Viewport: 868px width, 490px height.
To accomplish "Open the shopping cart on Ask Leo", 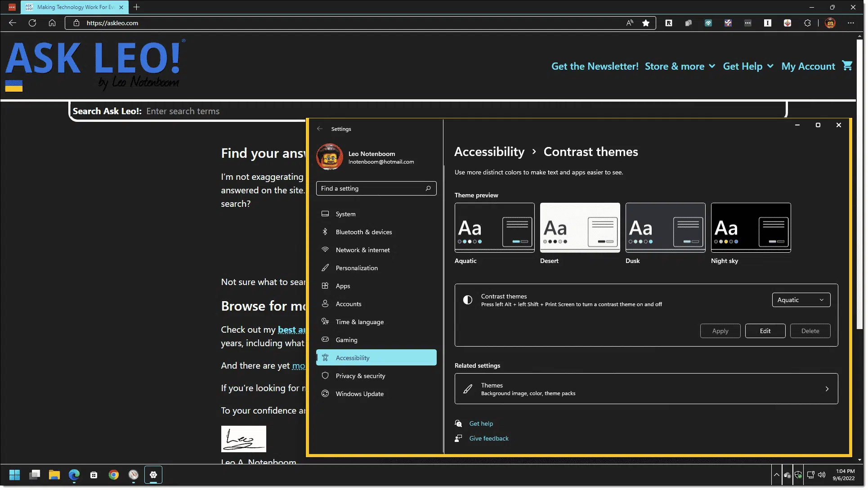I will click(847, 66).
